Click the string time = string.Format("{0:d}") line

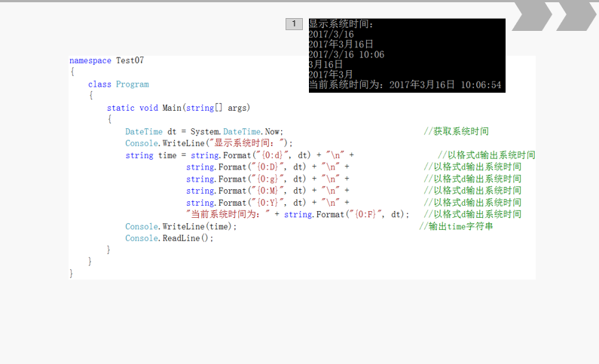(x=240, y=155)
